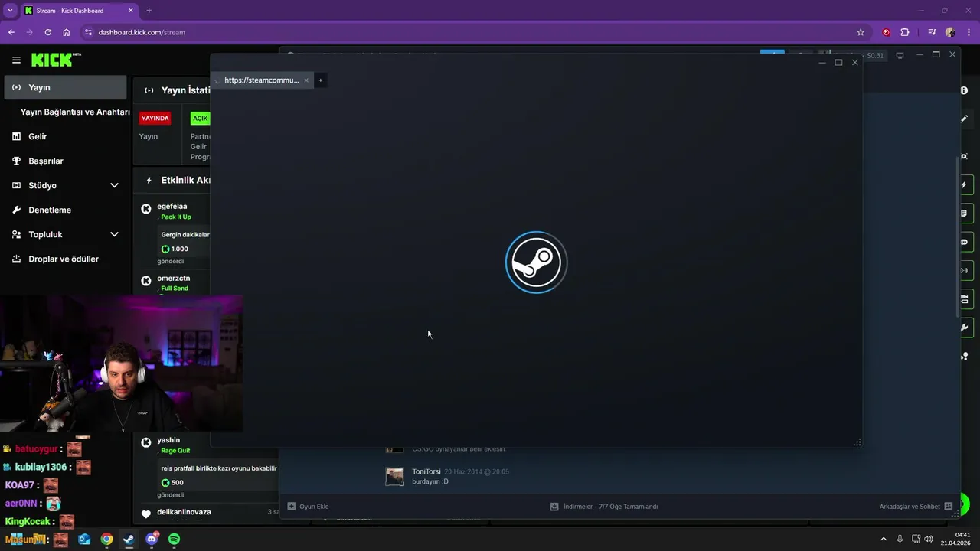Click ToniTorsi's avatar thumbnail
980x551 pixels.
coord(394,476)
